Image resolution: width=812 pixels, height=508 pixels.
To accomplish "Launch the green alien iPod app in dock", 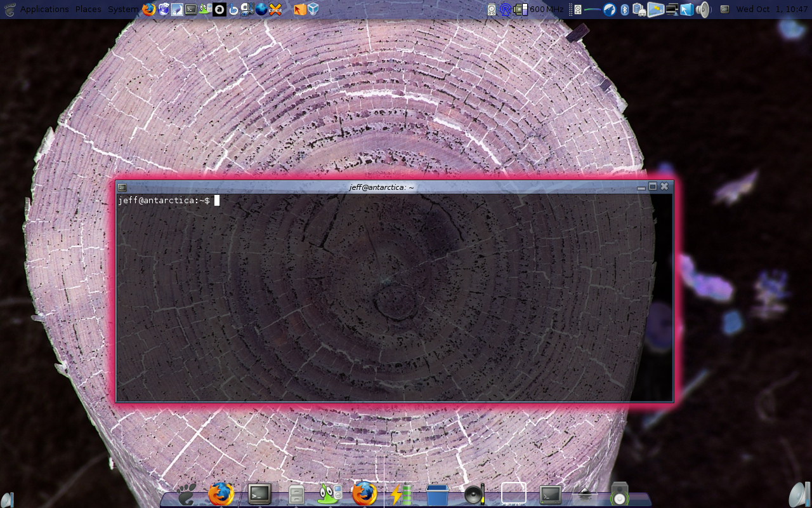I will pos(330,494).
